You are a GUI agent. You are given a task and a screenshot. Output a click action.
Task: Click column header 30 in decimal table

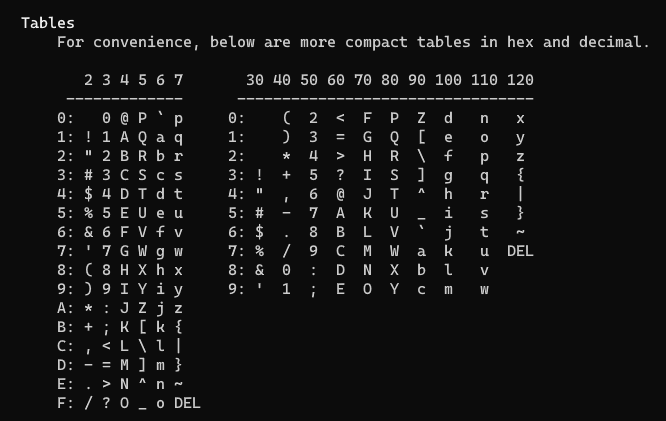click(x=255, y=80)
